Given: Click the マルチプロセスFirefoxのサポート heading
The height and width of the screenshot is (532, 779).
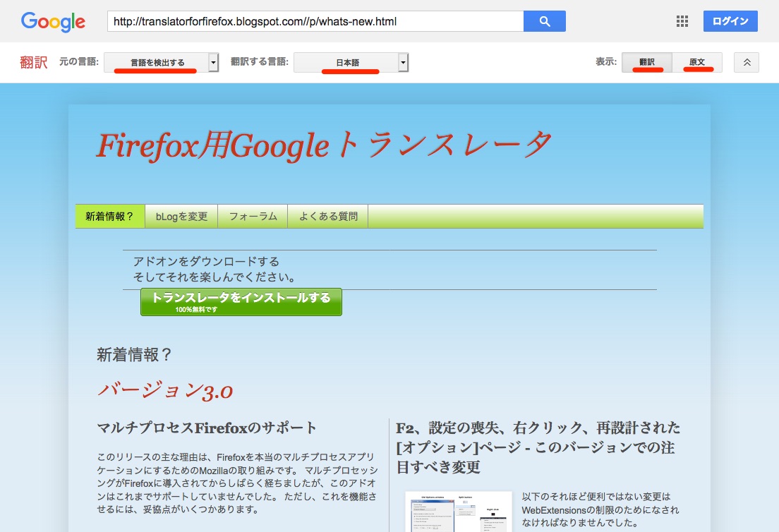Looking at the screenshot, I should pos(207,428).
